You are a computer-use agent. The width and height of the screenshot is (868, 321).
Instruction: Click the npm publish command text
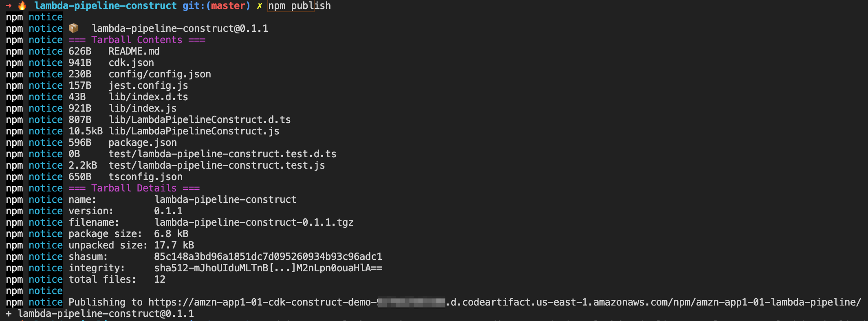tap(300, 6)
